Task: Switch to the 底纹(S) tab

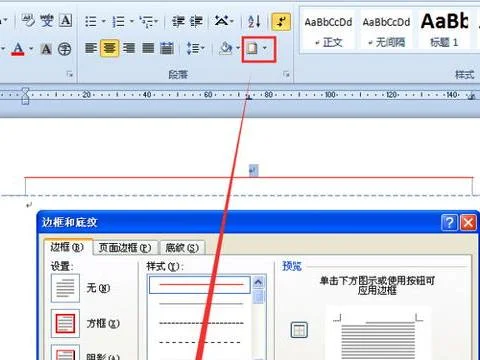Action: tap(182, 248)
